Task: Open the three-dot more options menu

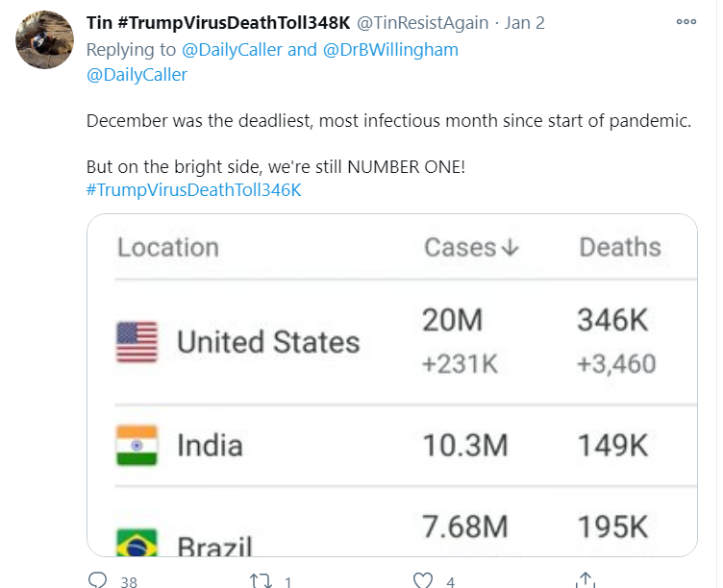Action: point(686,22)
